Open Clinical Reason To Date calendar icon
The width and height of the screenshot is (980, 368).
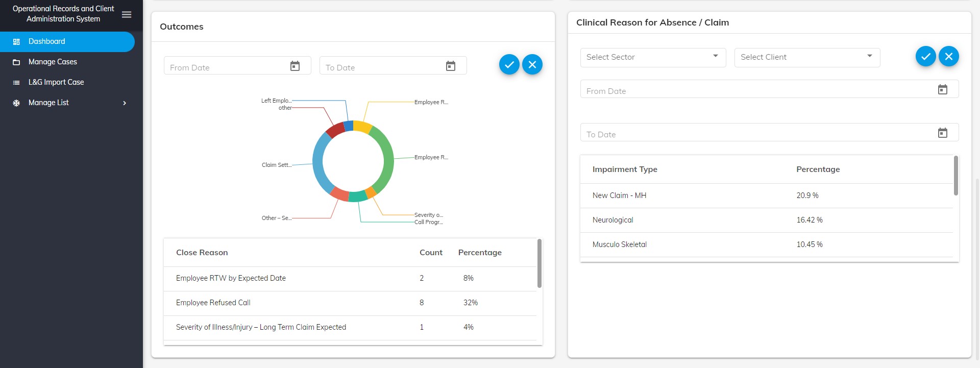coord(943,133)
